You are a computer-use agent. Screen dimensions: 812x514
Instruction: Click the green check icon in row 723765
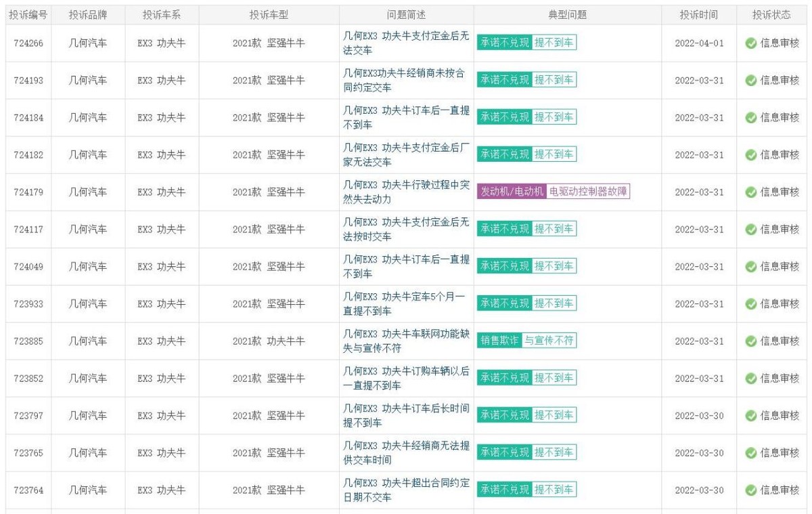750,453
